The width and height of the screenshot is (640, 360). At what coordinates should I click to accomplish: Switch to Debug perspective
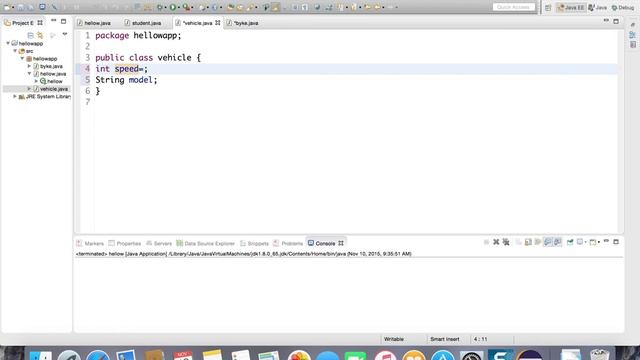(623, 8)
